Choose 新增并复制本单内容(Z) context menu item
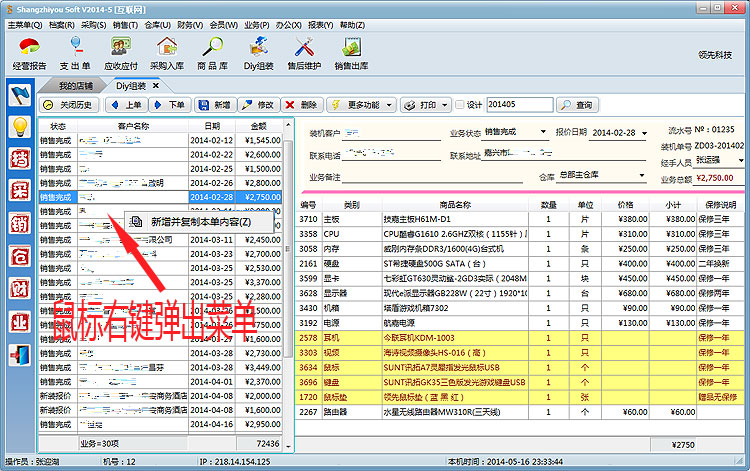The width and height of the screenshot is (750, 471). pyautogui.click(x=199, y=222)
